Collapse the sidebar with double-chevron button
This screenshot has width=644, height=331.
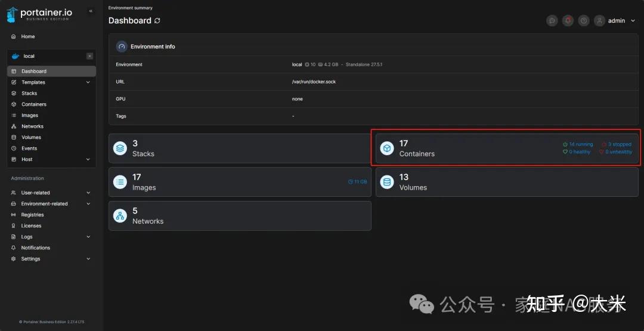(91, 11)
